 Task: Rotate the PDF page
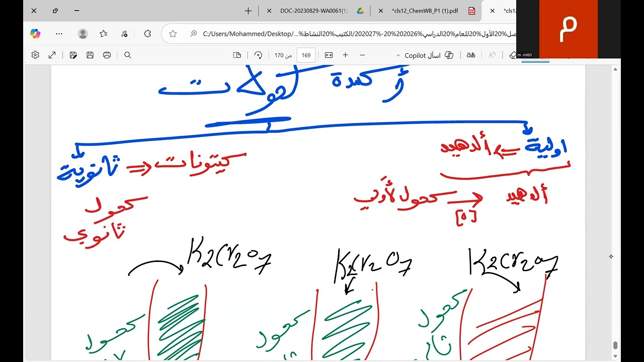click(258, 55)
